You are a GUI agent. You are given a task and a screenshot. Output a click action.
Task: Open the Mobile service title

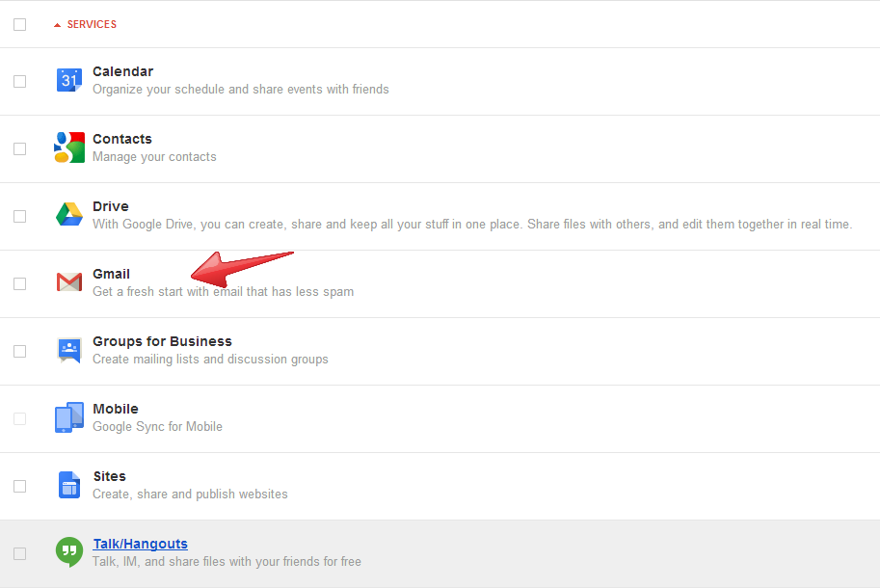point(116,409)
